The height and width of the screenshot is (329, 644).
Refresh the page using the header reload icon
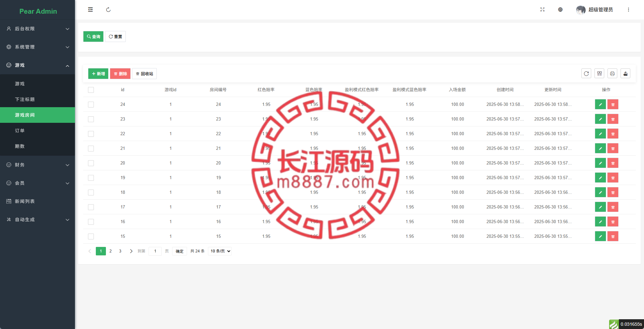click(108, 10)
